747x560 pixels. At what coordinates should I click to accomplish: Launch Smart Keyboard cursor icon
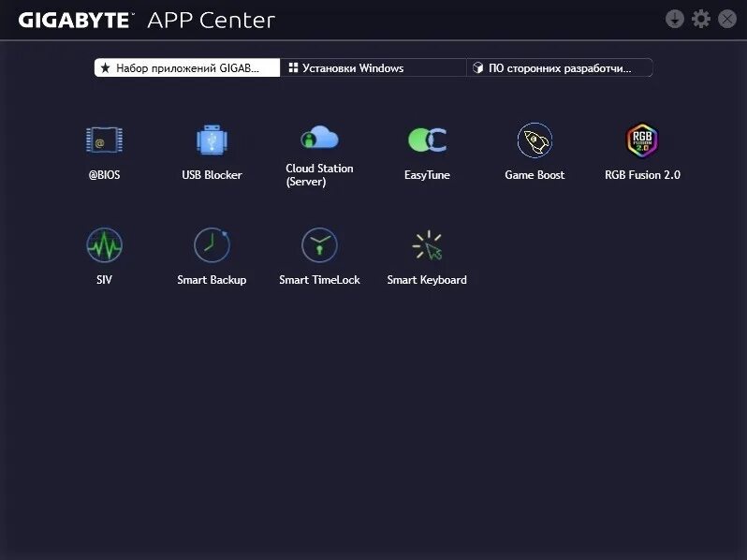pos(428,245)
